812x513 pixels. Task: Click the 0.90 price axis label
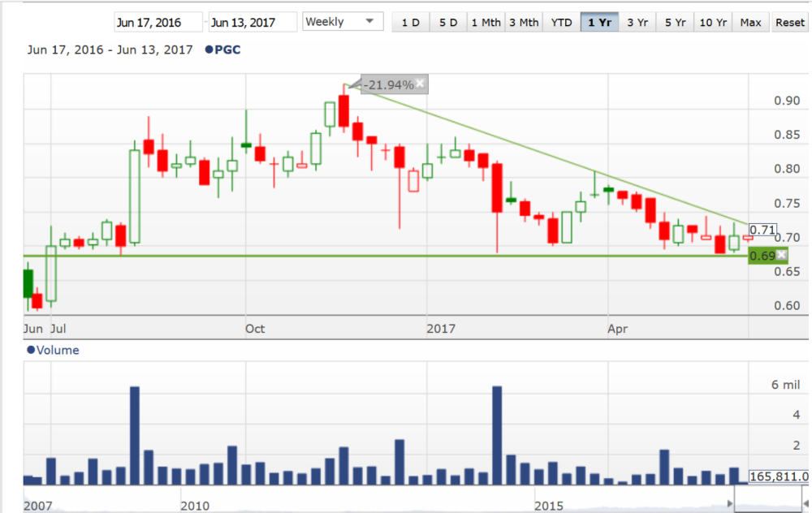coord(787,101)
